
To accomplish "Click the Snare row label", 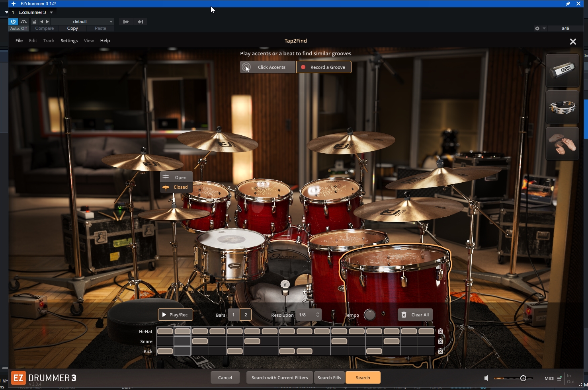I will pyautogui.click(x=146, y=341).
